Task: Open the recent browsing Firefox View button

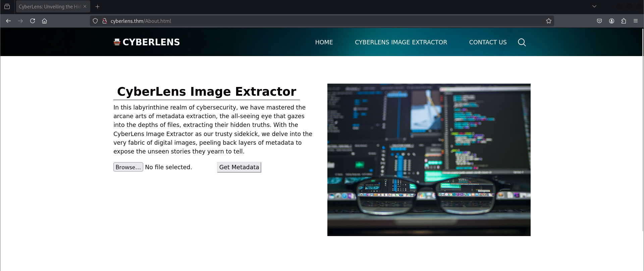Action: click(x=7, y=6)
